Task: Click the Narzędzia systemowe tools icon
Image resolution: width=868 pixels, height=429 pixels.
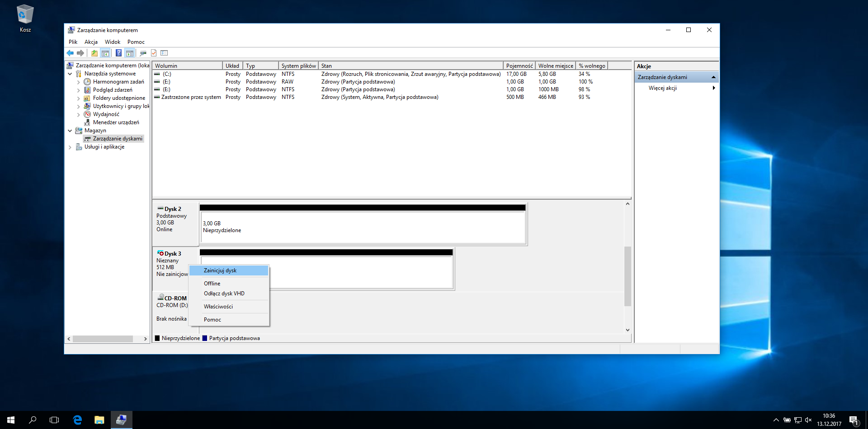Action: click(x=79, y=74)
